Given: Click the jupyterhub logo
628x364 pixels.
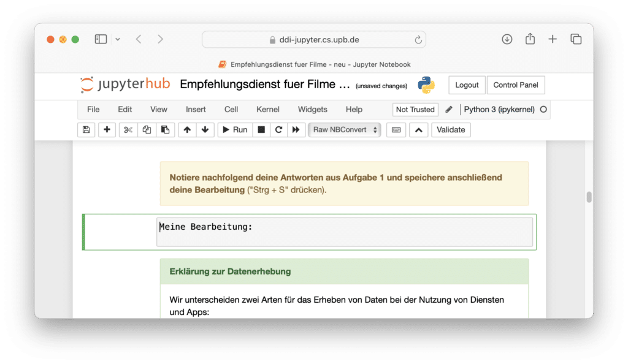Looking at the screenshot, I should (125, 85).
